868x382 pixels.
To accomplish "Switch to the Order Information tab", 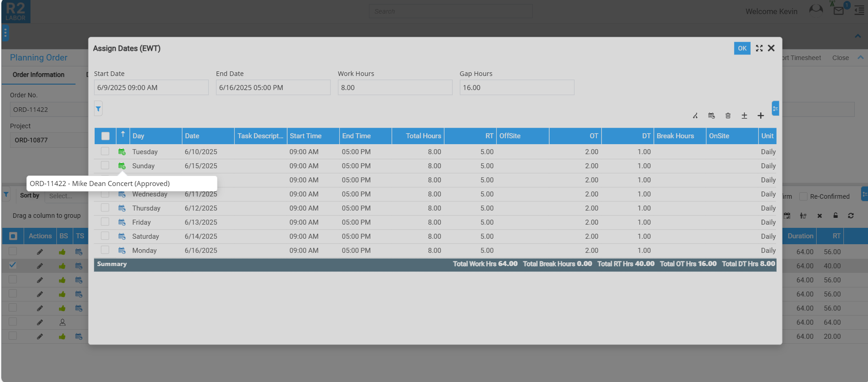I will (x=39, y=75).
